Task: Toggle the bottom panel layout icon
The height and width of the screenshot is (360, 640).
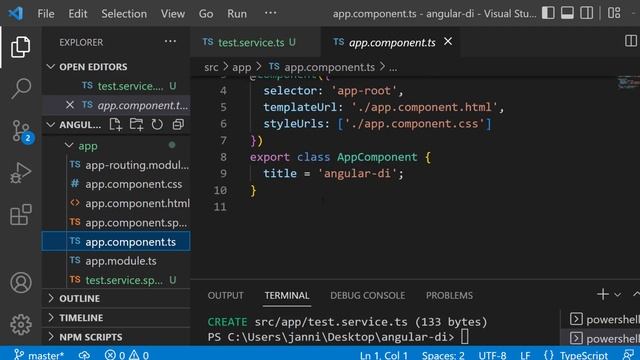Action: pyautogui.click(x=567, y=13)
